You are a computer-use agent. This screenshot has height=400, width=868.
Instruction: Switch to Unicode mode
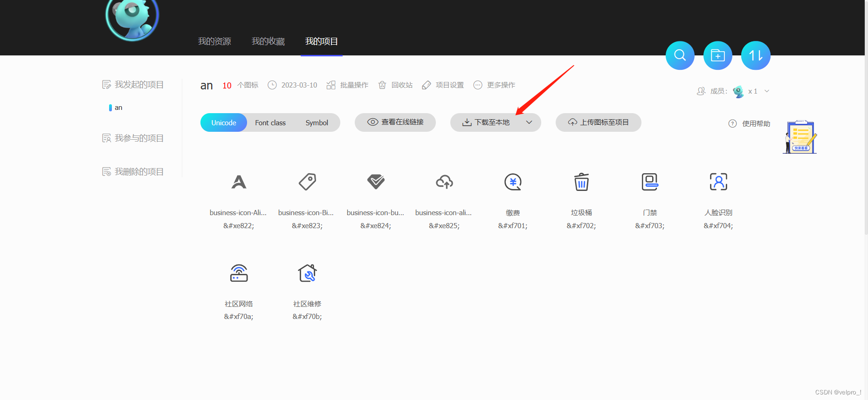point(224,122)
